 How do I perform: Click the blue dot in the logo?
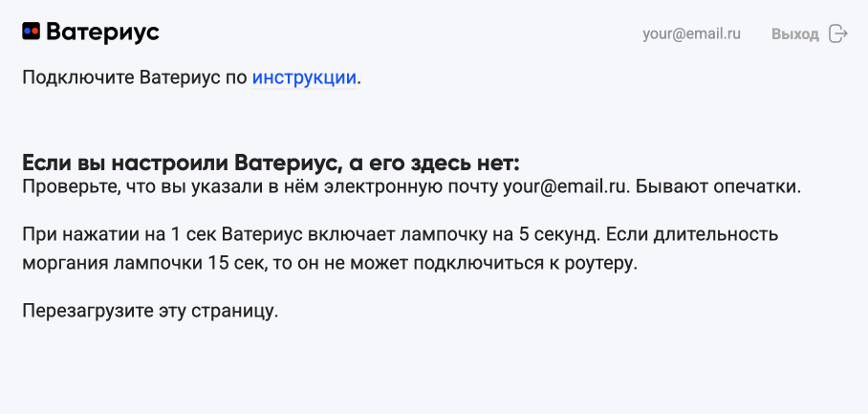[x=28, y=33]
